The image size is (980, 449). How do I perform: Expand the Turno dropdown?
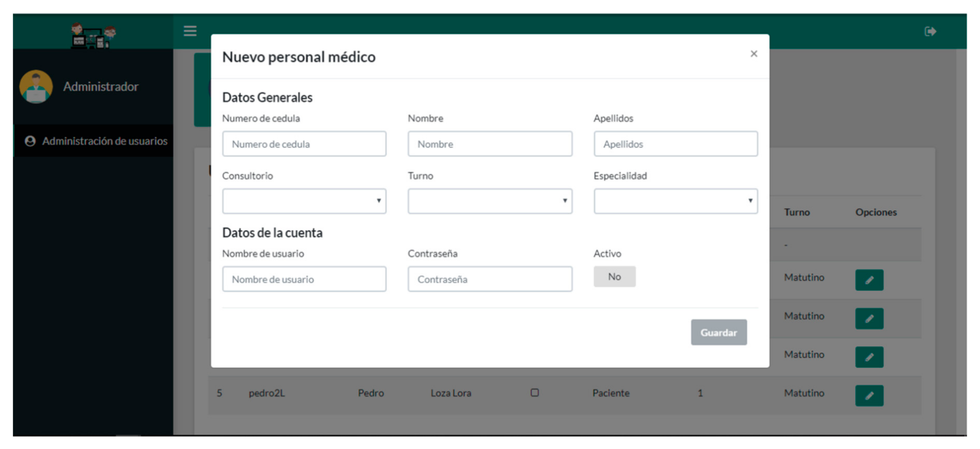(490, 201)
